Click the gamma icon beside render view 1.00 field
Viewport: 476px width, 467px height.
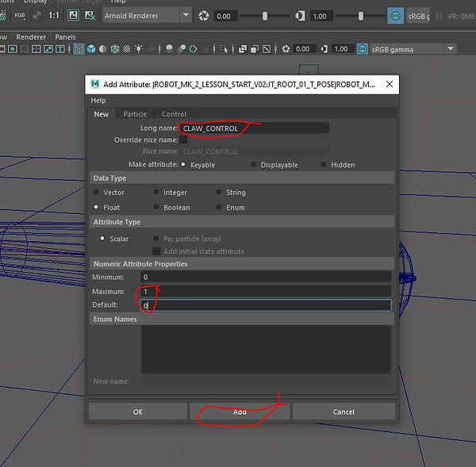click(300, 16)
